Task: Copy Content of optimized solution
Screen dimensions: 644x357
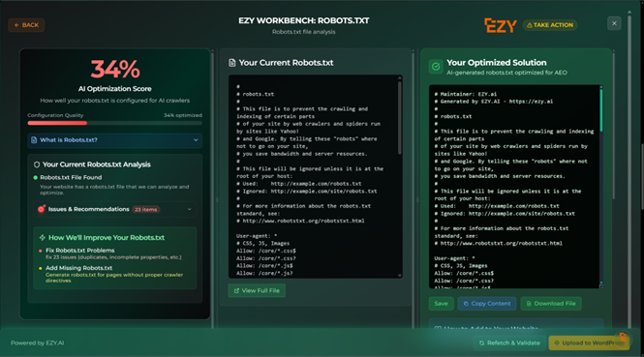Action: coord(487,304)
